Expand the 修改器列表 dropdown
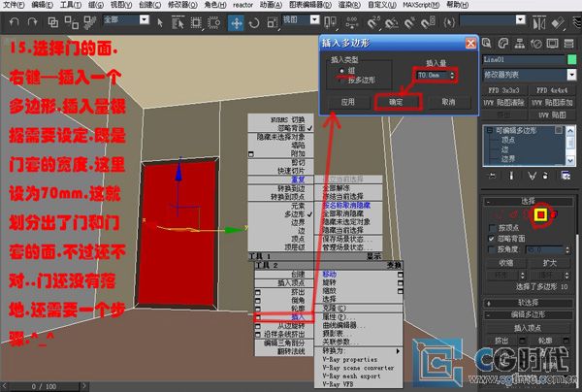582x392 pixels. pyautogui.click(x=571, y=75)
